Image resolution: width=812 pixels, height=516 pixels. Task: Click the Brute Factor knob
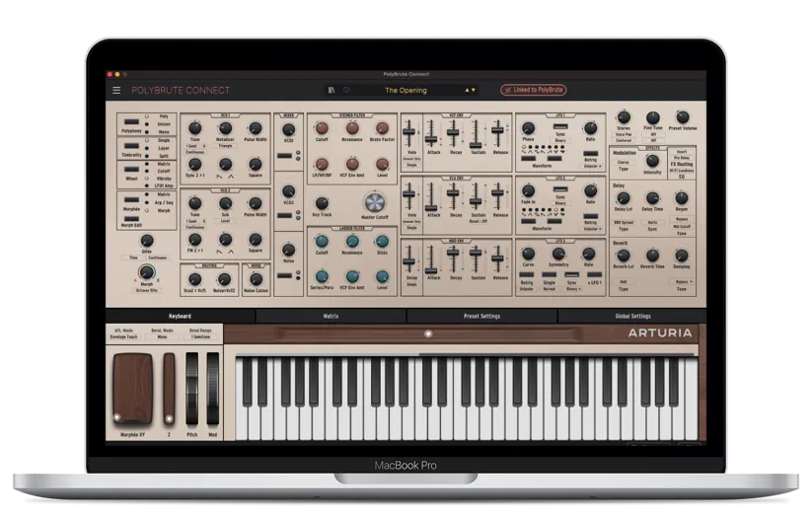[382, 128]
